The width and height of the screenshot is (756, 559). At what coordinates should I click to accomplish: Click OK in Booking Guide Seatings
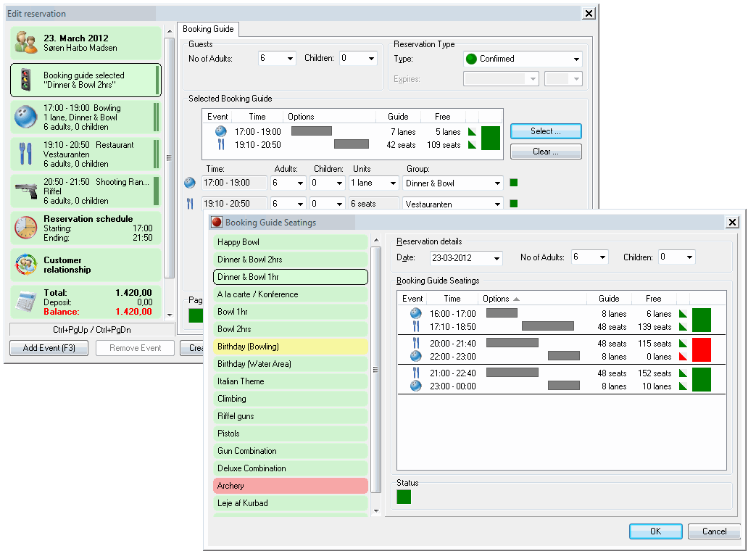tap(655, 531)
